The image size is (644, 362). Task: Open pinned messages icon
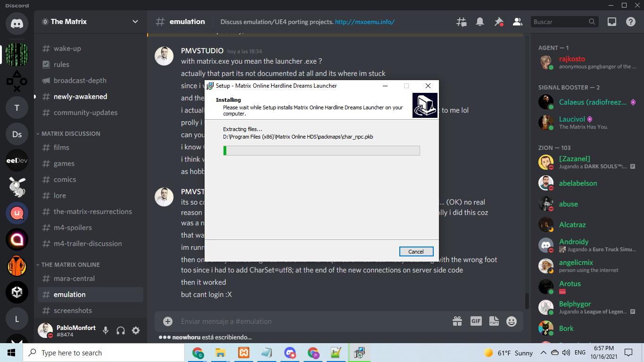498,22
